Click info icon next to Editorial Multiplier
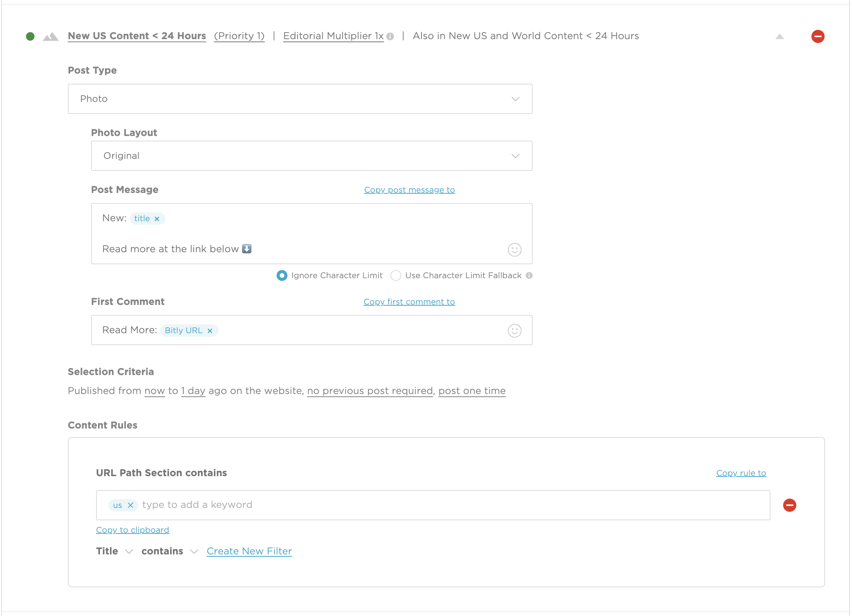The height and width of the screenshot is (616, 853). pos(390,36)
